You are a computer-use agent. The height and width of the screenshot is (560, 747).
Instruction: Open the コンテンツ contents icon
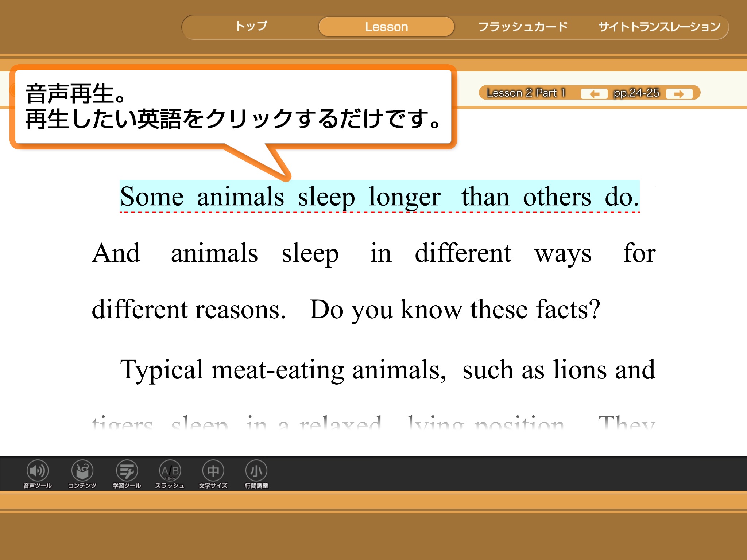[x=82, y=474]
